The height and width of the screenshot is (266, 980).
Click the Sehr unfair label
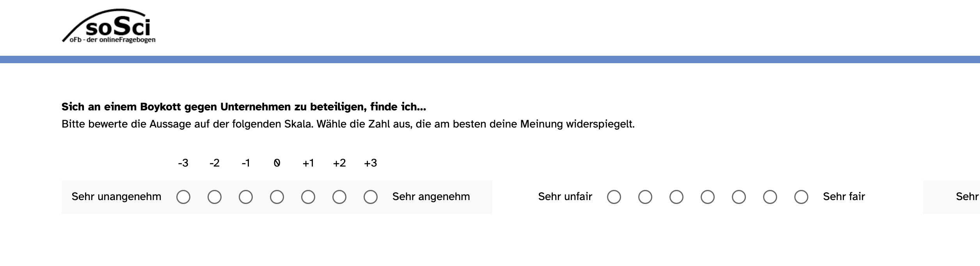(565, 197)
